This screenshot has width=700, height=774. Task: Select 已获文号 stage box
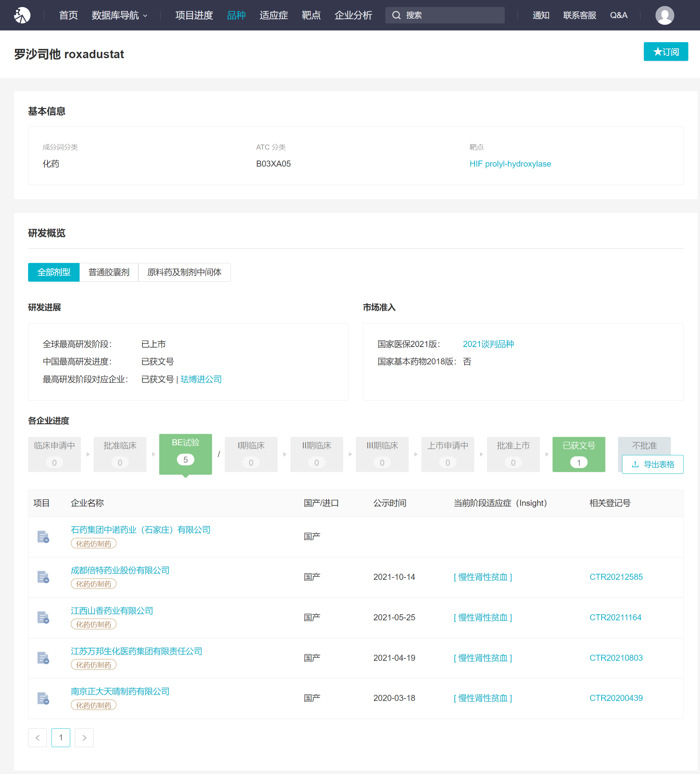[x=579, y=454]
